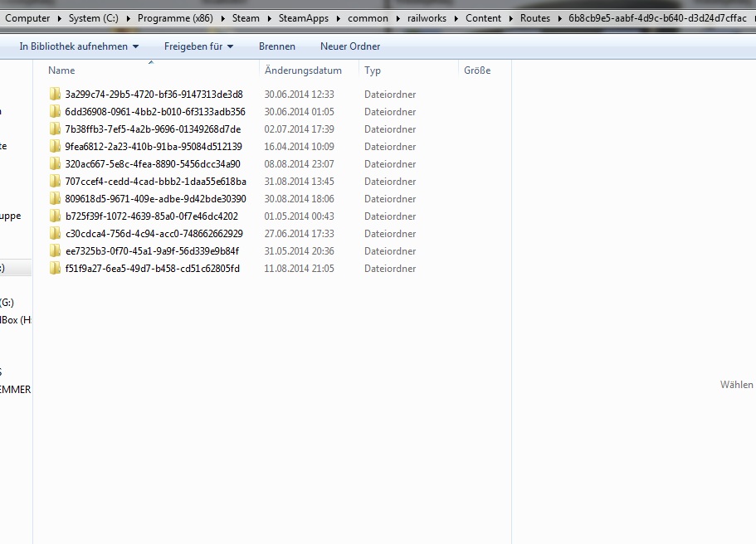
Task: Click the Brennen toolbar button
Action: point(276,46)
